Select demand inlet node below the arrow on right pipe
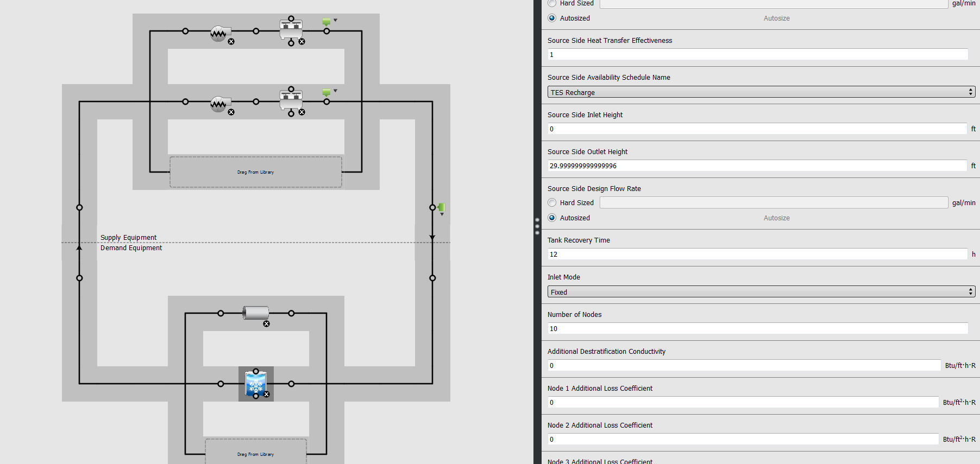Viewport: 980px width, 464px height. pos(432,278)
